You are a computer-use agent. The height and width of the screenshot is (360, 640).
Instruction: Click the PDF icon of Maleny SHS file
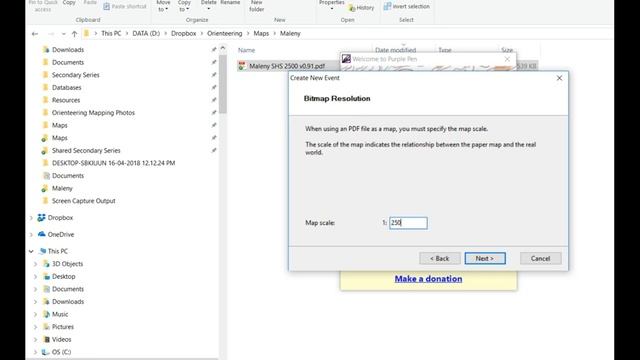(x=242, y=66)
